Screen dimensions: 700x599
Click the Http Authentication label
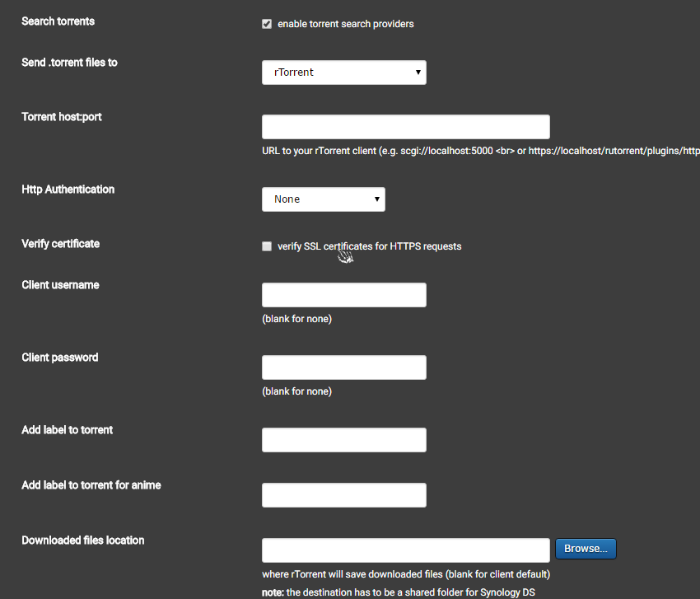coord(68,190)
